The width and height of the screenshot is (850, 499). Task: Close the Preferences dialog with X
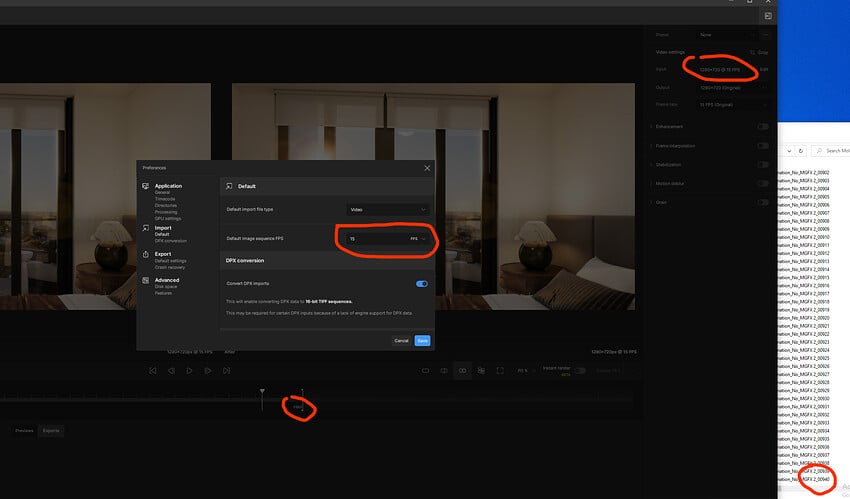[x=427, y=167]
